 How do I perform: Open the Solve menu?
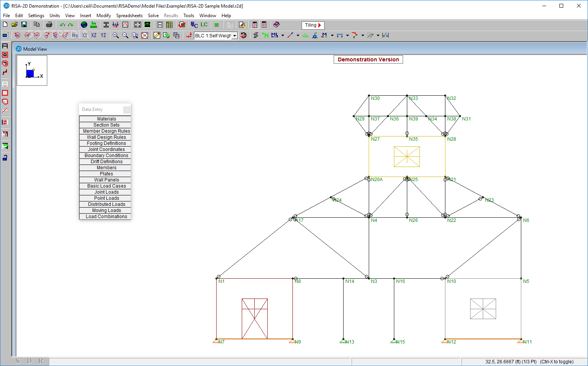153,16
